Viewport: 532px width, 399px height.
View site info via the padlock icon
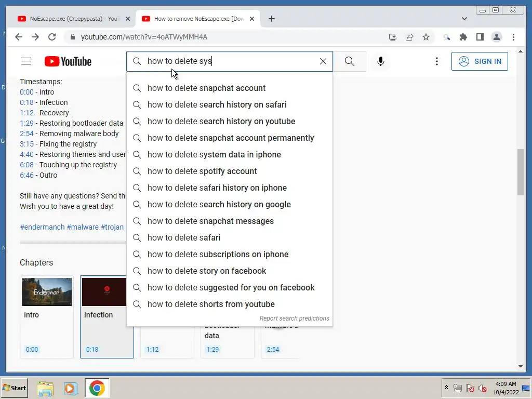pyautogui.click(x=72, y=37)
